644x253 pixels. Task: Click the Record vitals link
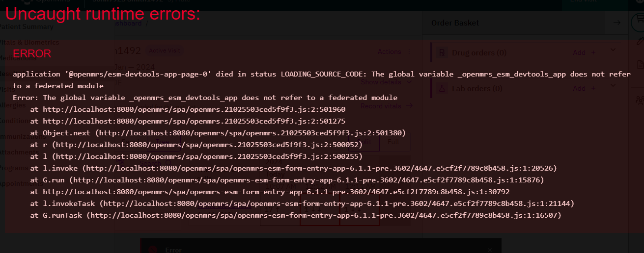(386, 105)
